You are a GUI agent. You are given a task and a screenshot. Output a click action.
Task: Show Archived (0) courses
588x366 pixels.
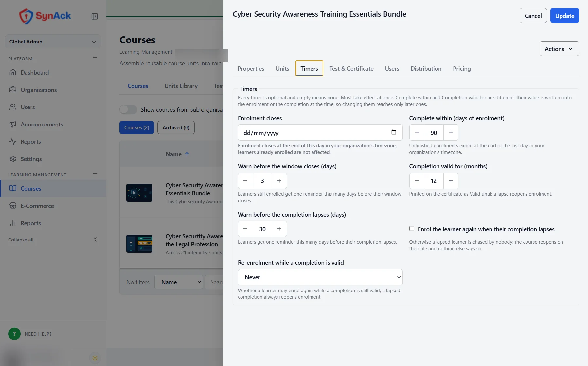(x=176, y=127)
